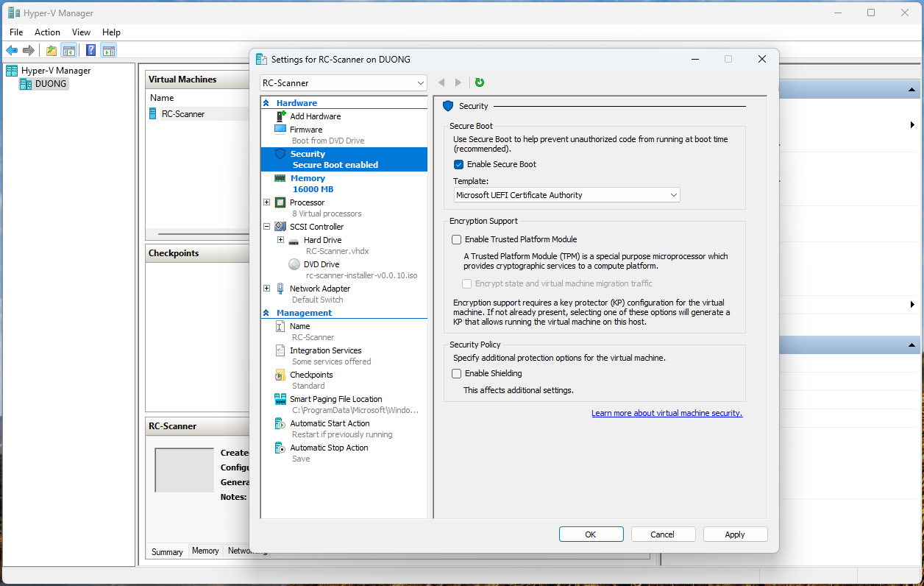Click the Checkpoints icon in Management
The height and width of the screenshot is (586, 924).
pyautogui.click(x=280, y=375)
